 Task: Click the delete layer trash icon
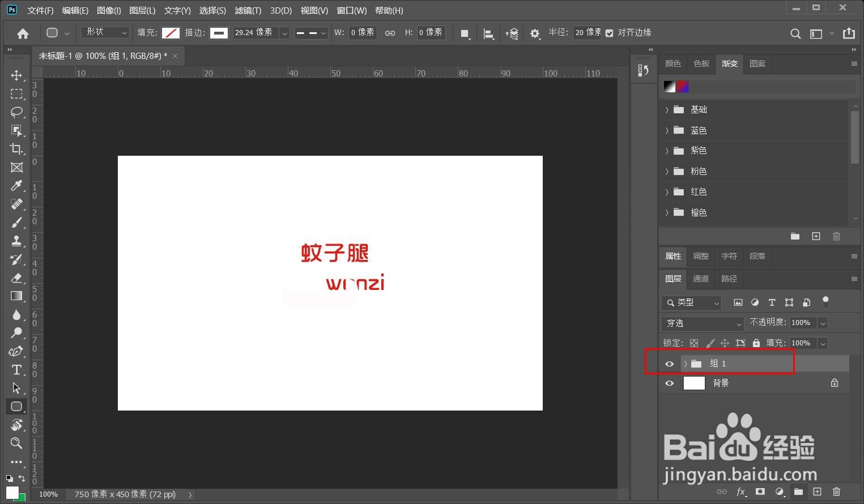(x=837, y=492)
